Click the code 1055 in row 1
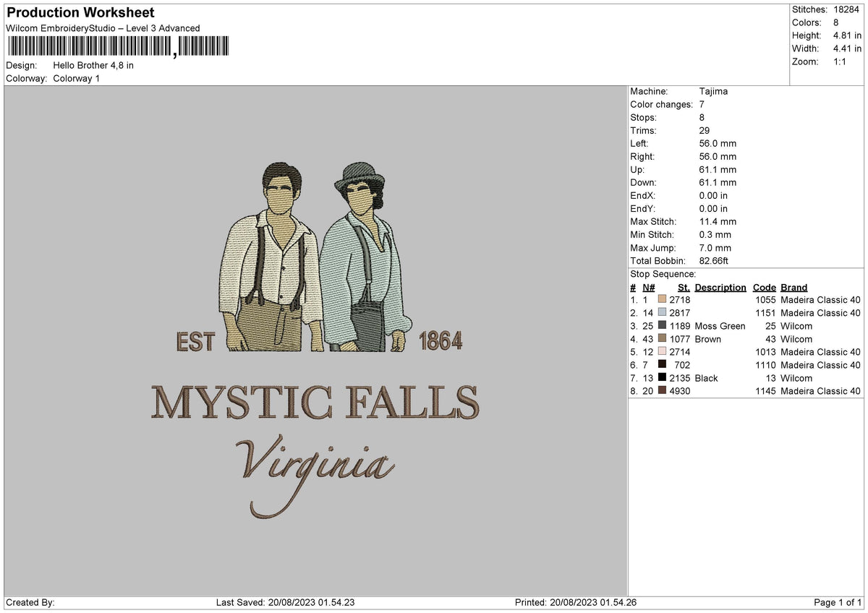Image resolution: width=868 pixels, height=613 pixels. 765,300
